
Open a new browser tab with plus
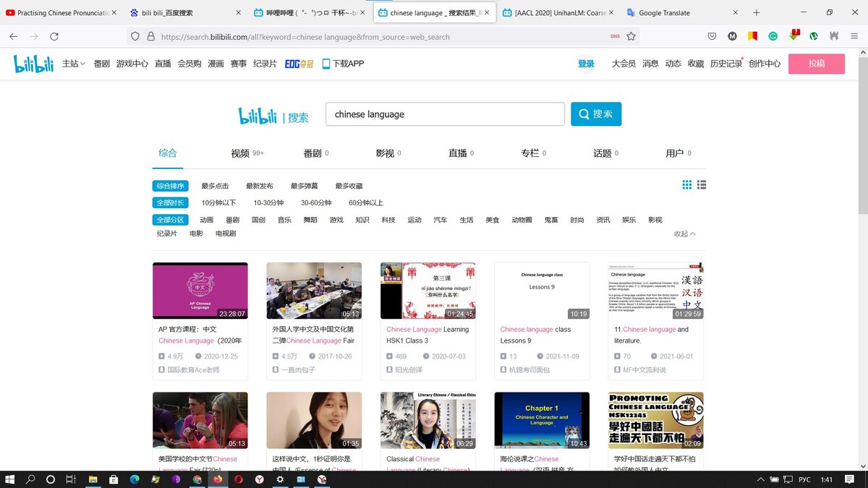757,12
